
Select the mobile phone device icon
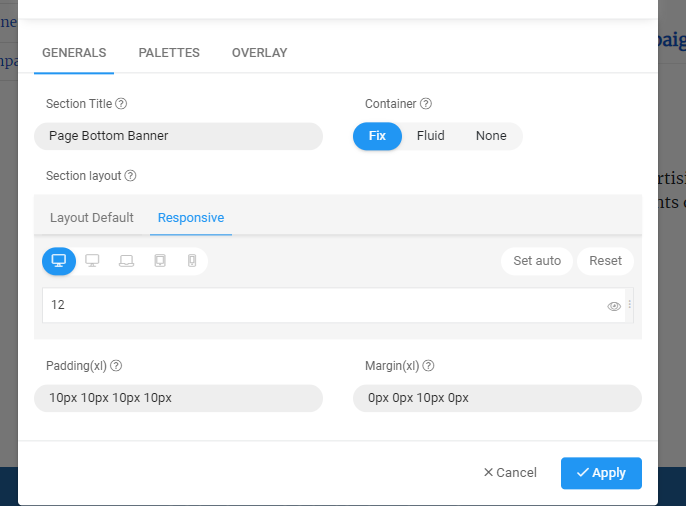192,261
